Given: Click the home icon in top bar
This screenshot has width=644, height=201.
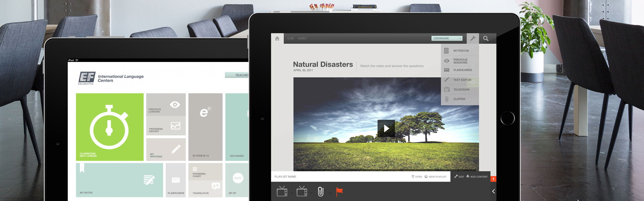Looking at the screenshot, I should pyautogui.click(x=277, y=39).
